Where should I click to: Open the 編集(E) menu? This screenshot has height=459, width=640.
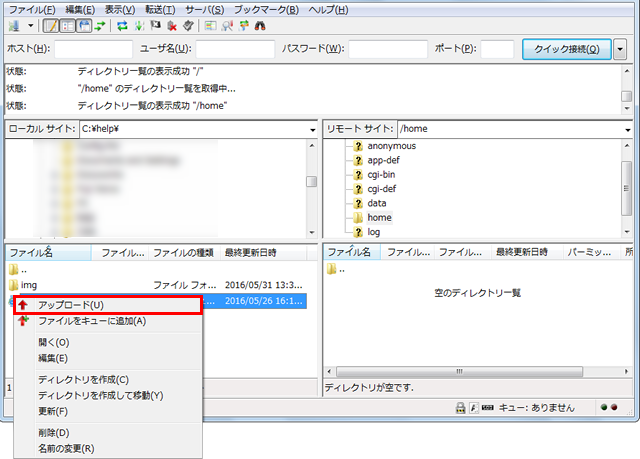pyautogui.click(x=80, y=9)
